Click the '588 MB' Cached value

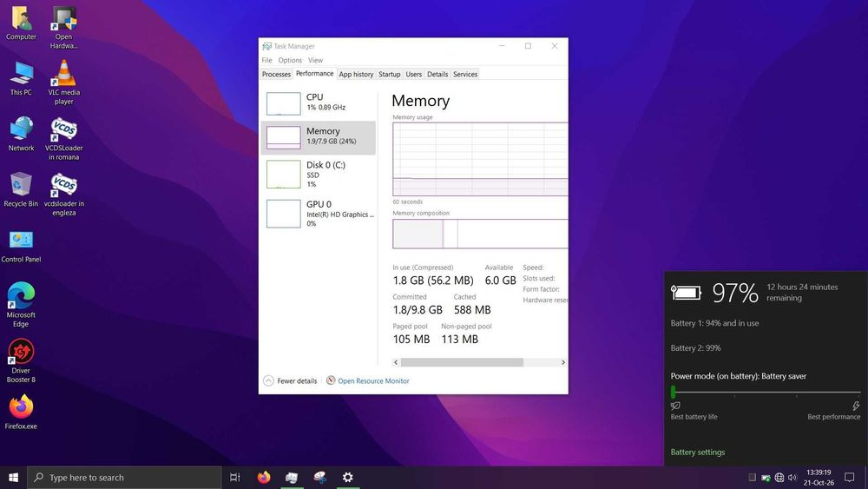tap(472, 310)
